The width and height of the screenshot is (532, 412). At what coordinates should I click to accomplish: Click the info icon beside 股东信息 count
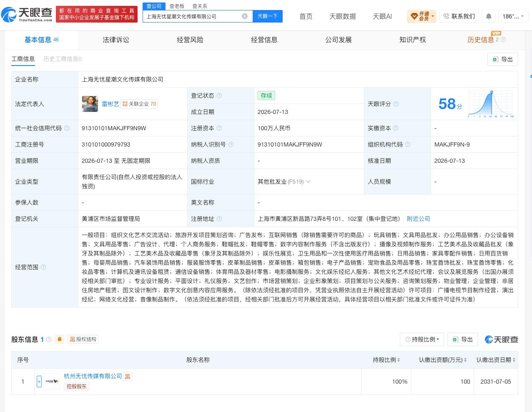tap(49, 339)
